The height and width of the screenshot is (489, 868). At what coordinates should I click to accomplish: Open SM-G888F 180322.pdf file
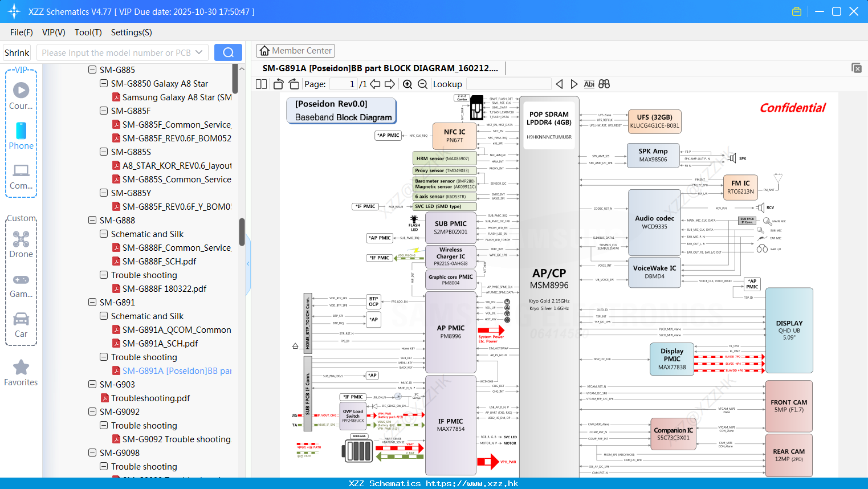click(x=164, y=288)
